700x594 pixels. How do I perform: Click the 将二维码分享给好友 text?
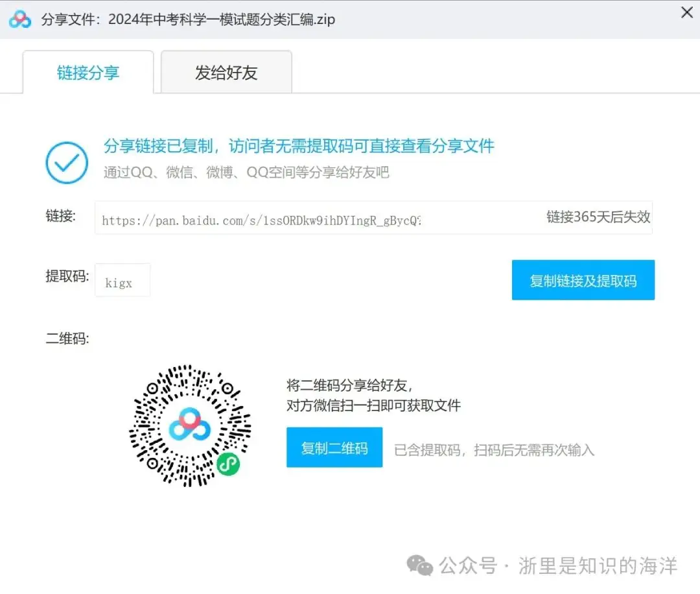[x=349, y=385]
